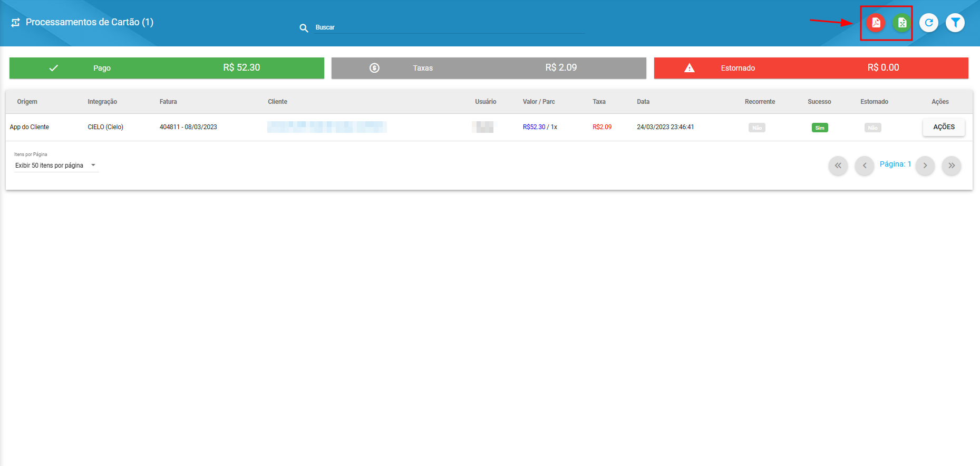This screenshot has height=466, width=980.
Task: Sort by the Origem column
Action: 27,102
